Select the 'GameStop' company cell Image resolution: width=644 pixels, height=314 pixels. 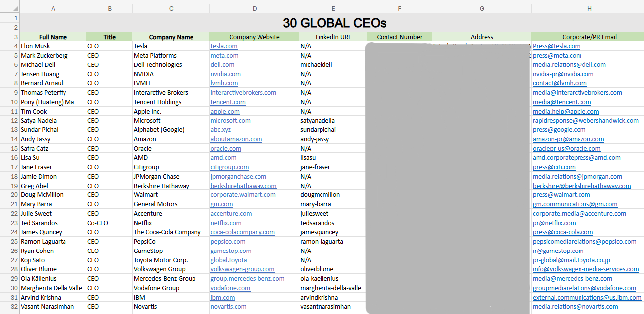click(x=171, y=251)
